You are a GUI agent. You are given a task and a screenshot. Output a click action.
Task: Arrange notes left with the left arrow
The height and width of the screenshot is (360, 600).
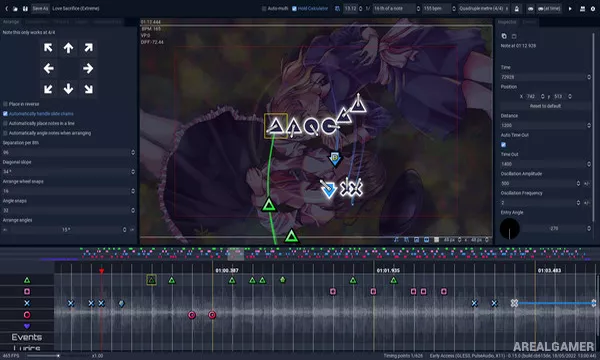(x=48, y=68)
